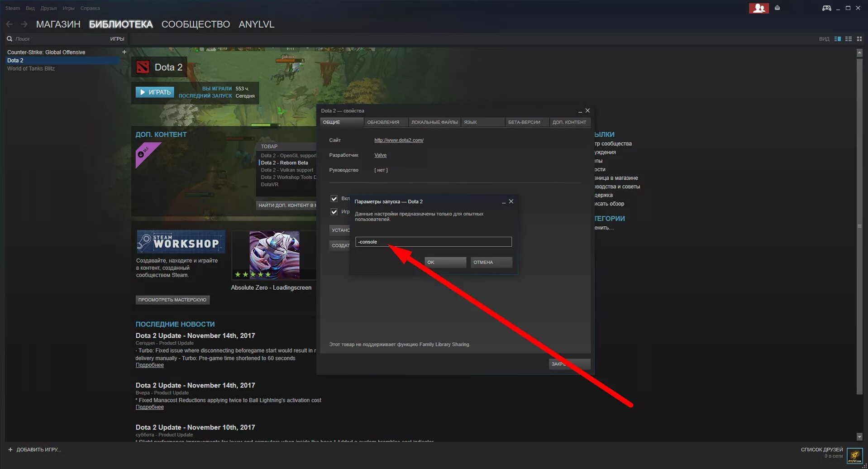Open the Steam menu
This screenshot has height=469, width=868.
coord(13,8)
